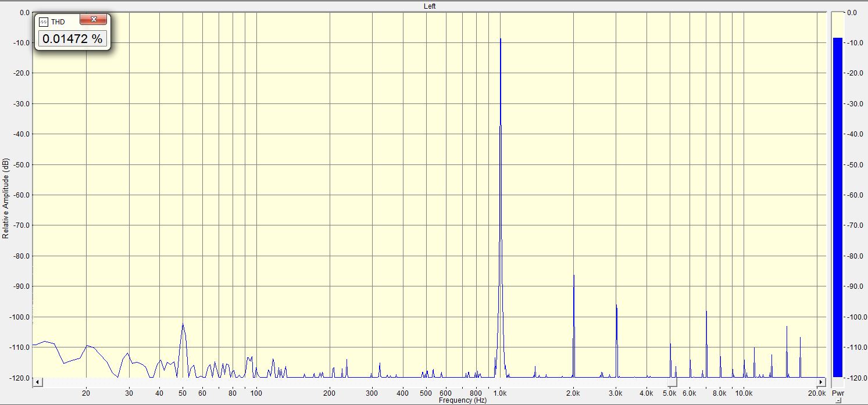Click the spectrum scrollbar left arrow

tap(37, 382)
